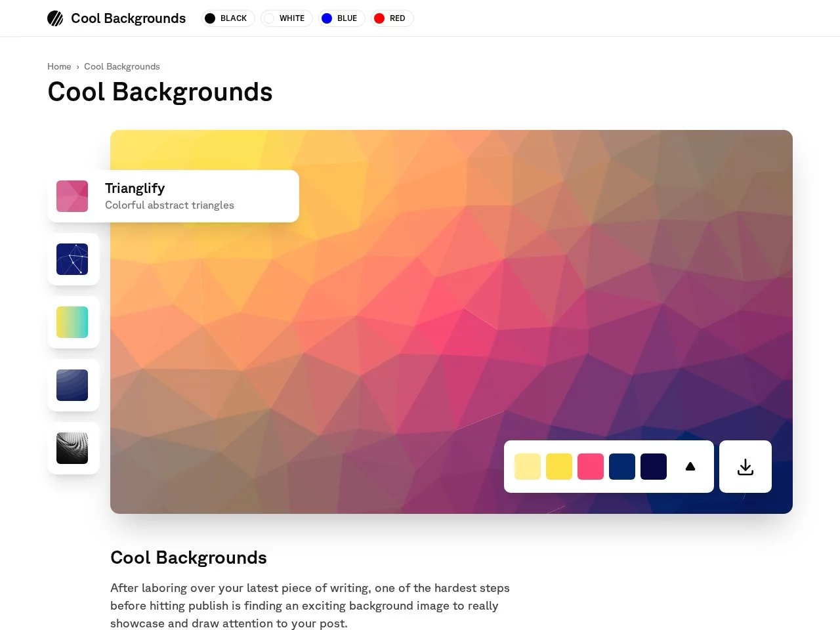This screenshot has width=840, height=630.
Task: Switch to the yellow-teal gradient background style
Action: click(72, 322)
